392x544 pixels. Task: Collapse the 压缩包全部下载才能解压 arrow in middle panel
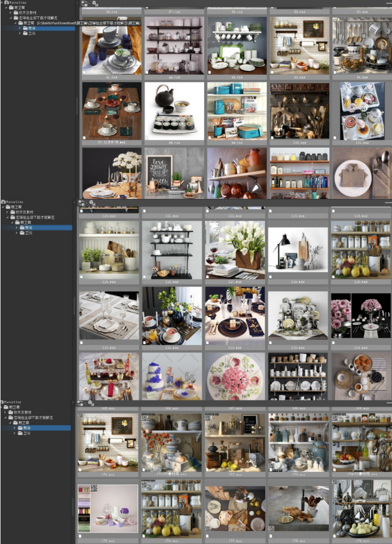point(7,217)
